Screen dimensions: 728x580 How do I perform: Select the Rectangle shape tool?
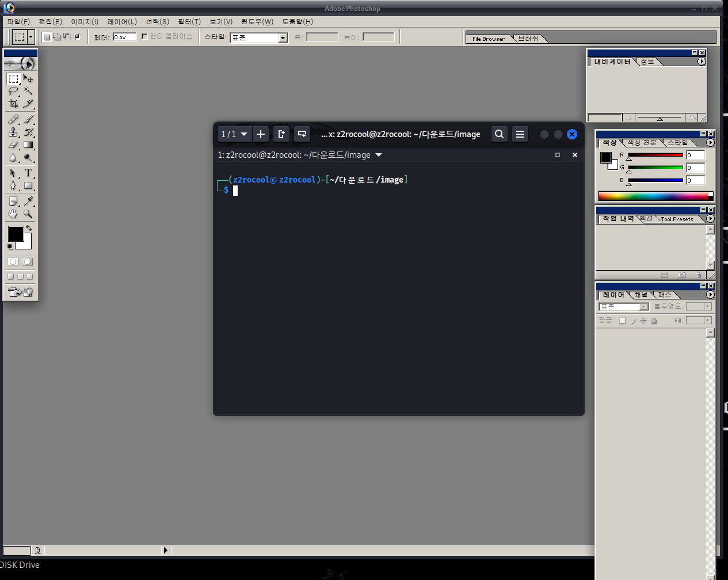28,185
